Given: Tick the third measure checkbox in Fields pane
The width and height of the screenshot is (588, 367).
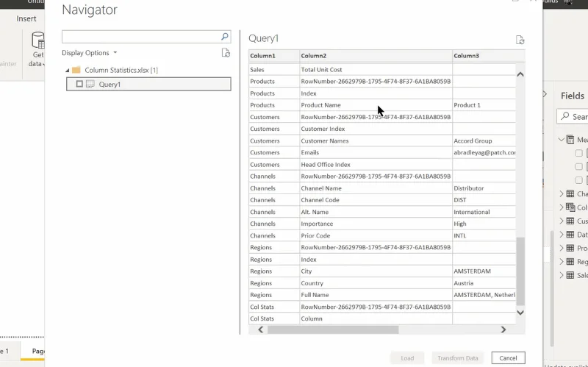Looking at the screenshot, I should point(579,180).
